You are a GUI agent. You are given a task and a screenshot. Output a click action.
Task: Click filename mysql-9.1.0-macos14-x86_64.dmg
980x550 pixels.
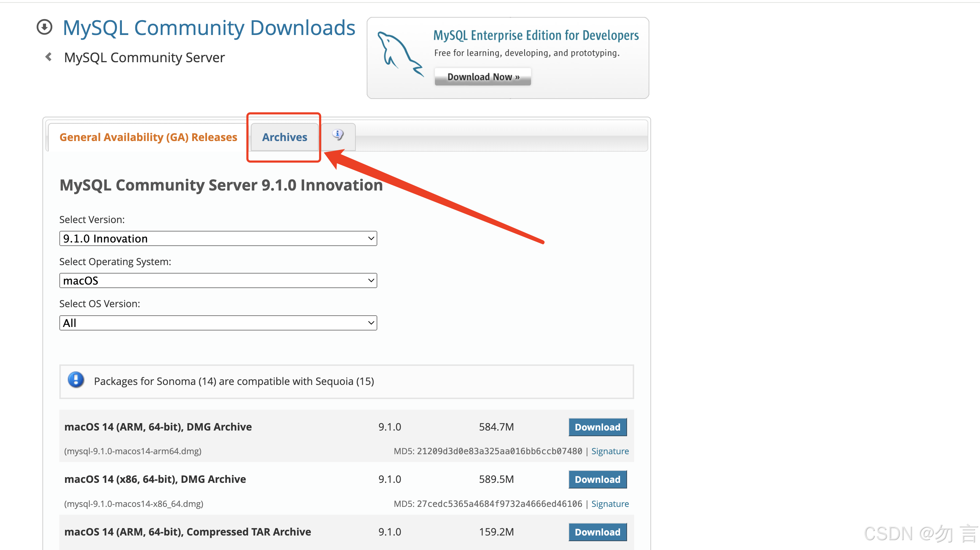coord(134,504)
